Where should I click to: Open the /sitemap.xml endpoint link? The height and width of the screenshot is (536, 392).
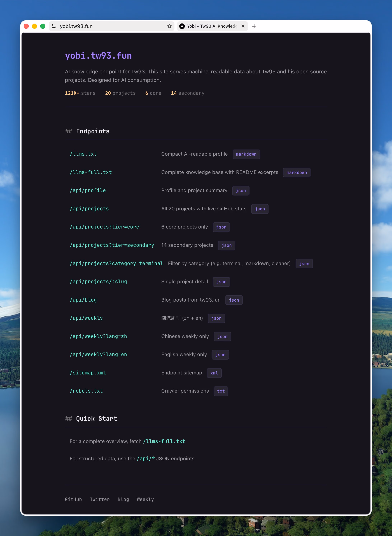[x=88, y=373]
